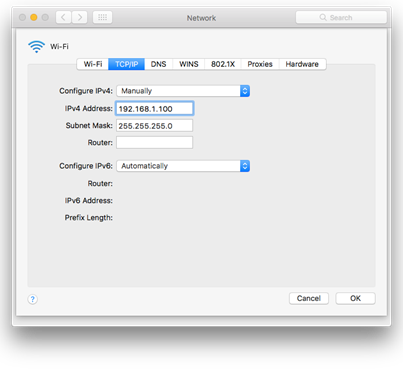This screenshot has height=372, width=403.
Task: Open the Show All grid icon
Action: click(x=102, y=17)
